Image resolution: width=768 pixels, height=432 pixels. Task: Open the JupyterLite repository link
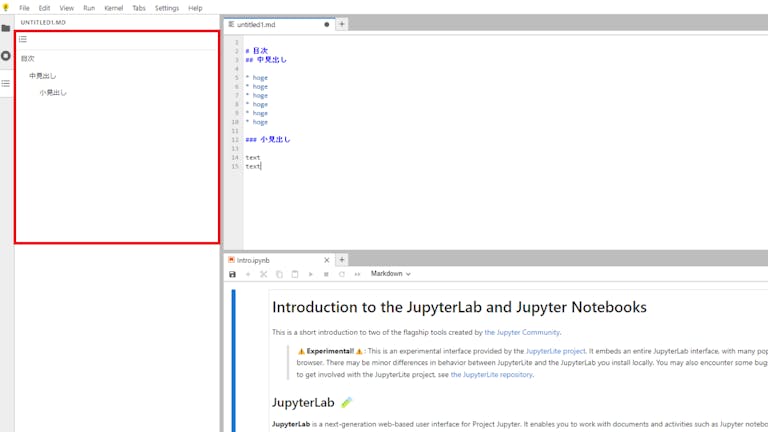tap(491, 375)
